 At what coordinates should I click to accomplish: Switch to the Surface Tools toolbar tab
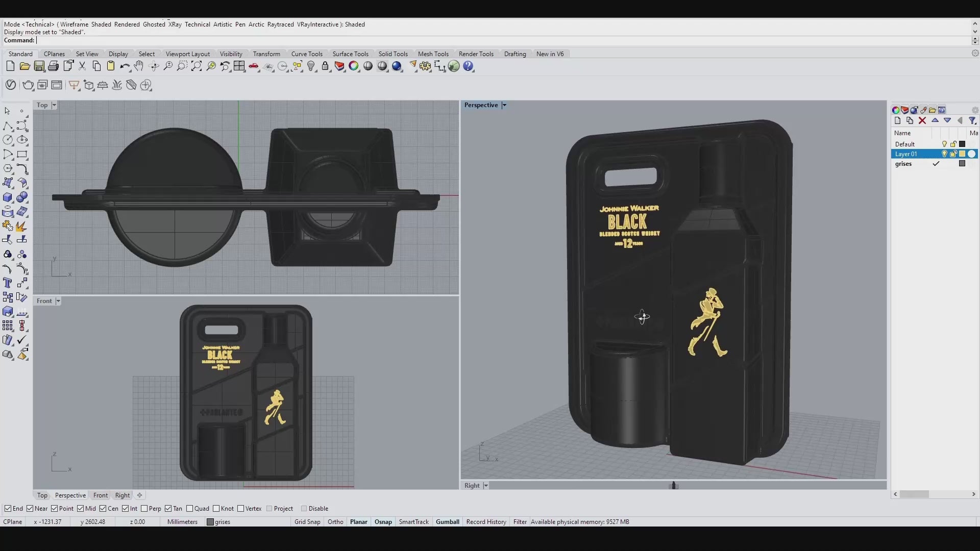[x=350, y=54]
